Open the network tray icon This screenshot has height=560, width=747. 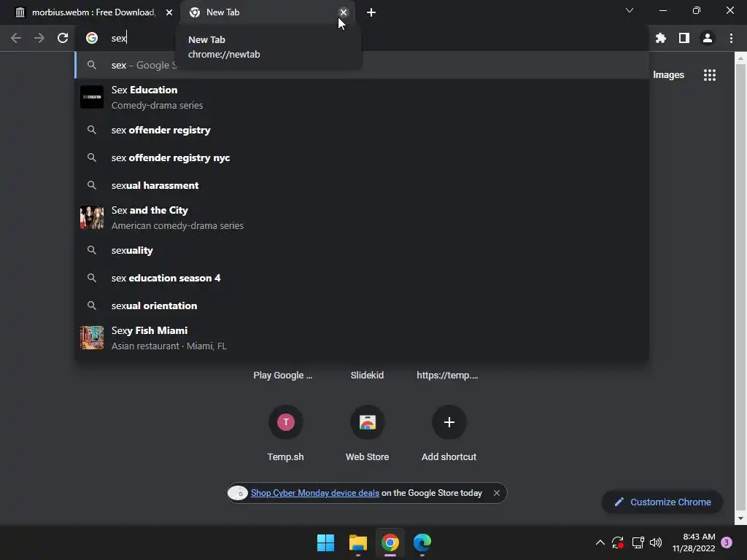(x=638, y=542)
